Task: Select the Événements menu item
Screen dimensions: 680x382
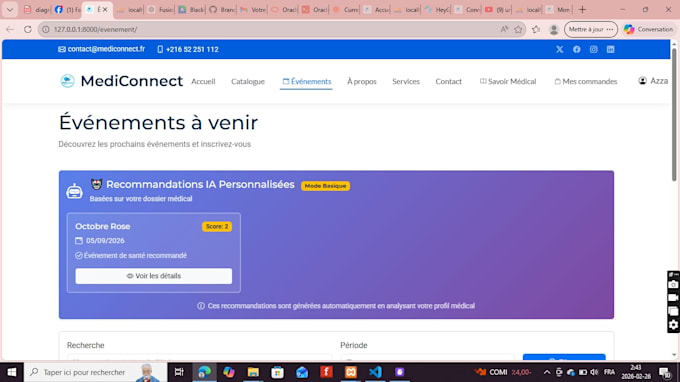Action: [307, 82]
